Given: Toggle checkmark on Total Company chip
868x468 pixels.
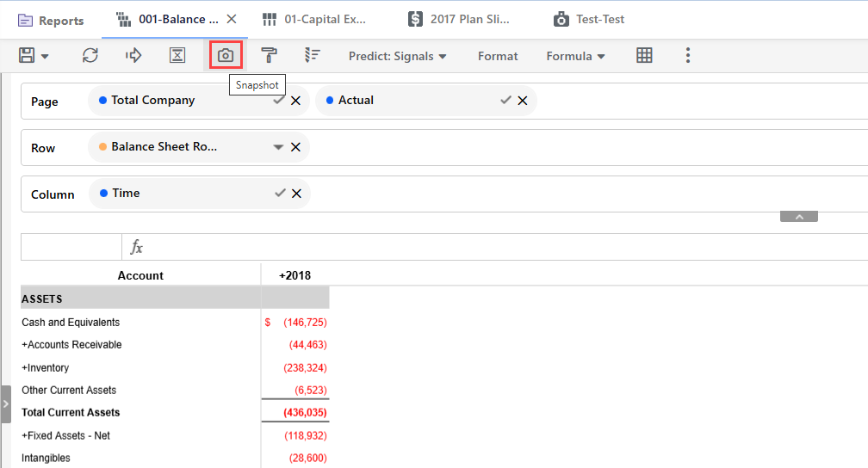Looking at the screenshot, I should [279, 101].
